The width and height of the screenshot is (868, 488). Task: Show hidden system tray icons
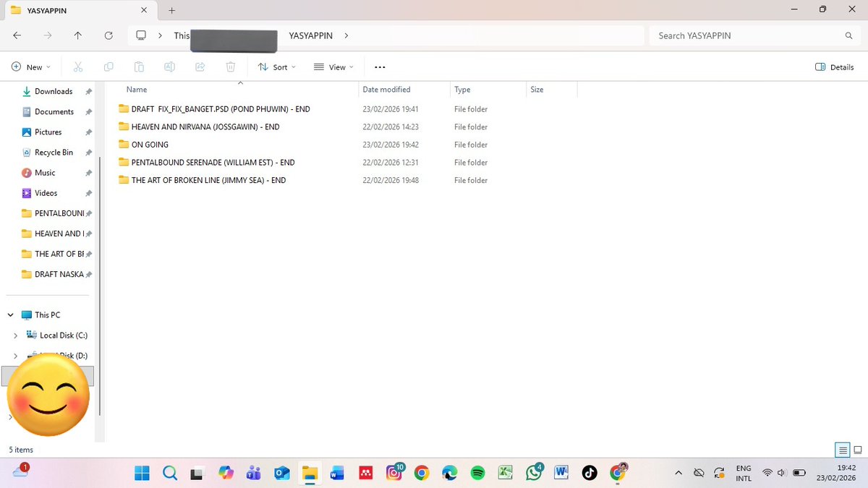(678, 473)
